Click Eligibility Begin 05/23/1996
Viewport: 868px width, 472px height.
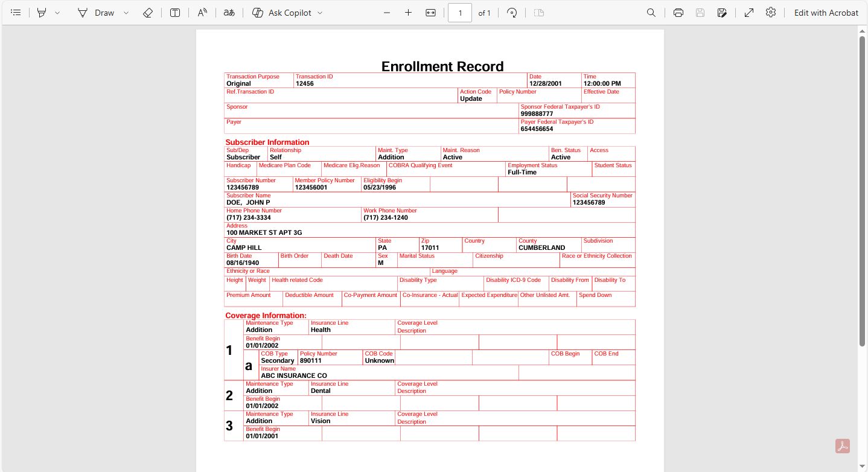click(x=380, y=188)
